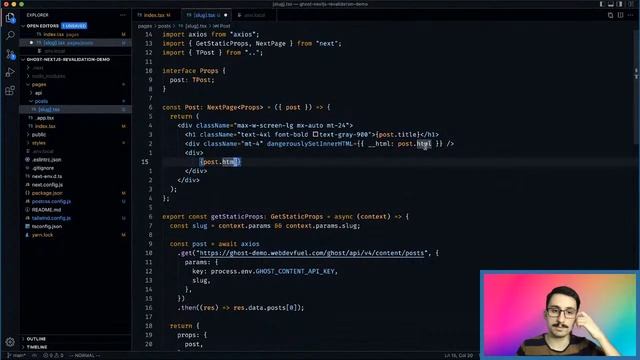Screen dimensions: 640x360
Task: Click the Post symbol breadcrumb
Action: click(x=222, y=26)
